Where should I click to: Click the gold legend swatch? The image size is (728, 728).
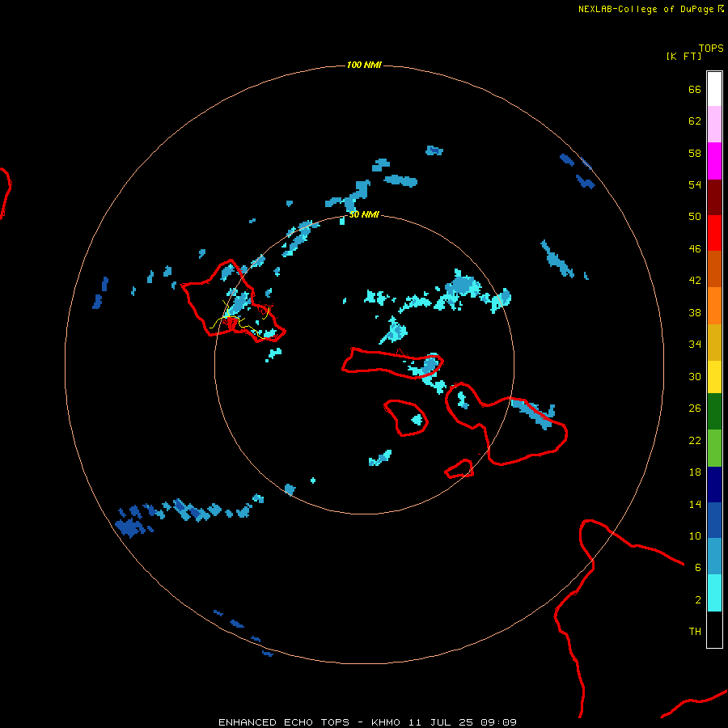point(714,342)
